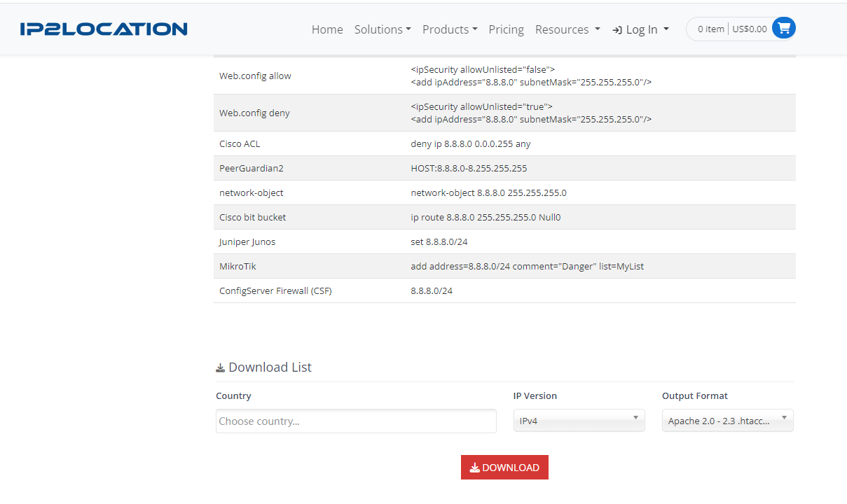Click the allowUnlisted="false" config text

(x=483, y=70)
